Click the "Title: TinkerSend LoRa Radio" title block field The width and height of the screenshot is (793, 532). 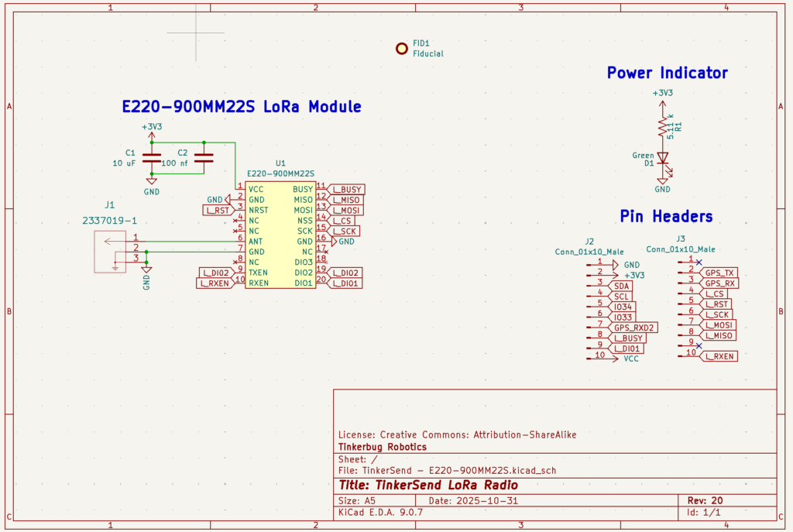428,485
